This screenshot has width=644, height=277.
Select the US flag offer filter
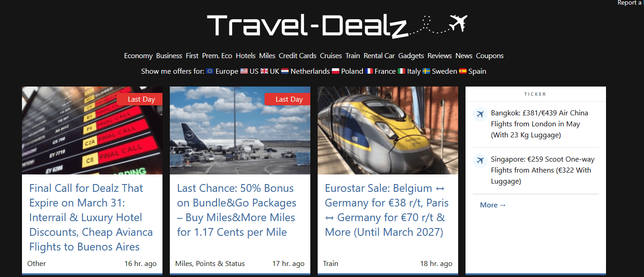coord(249,71)
